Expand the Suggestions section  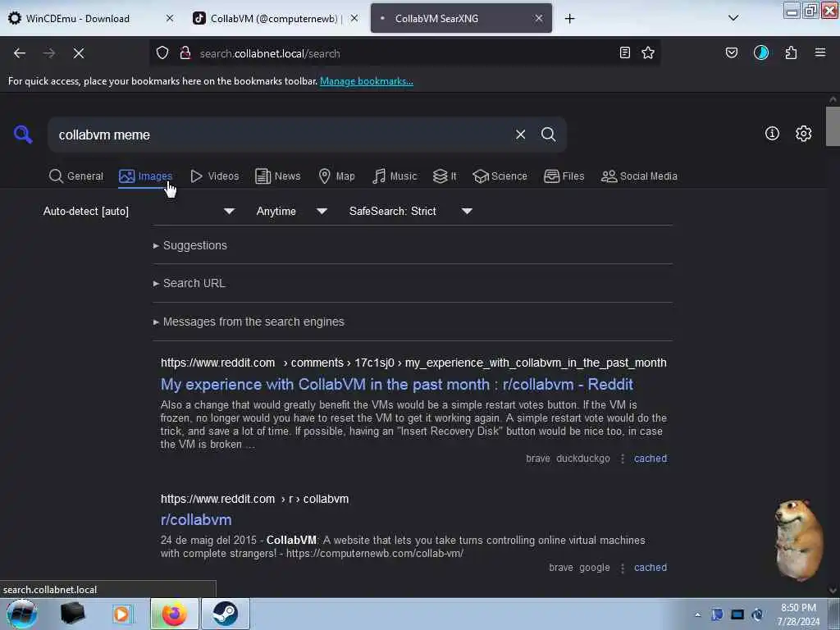[x=190, y=245]
